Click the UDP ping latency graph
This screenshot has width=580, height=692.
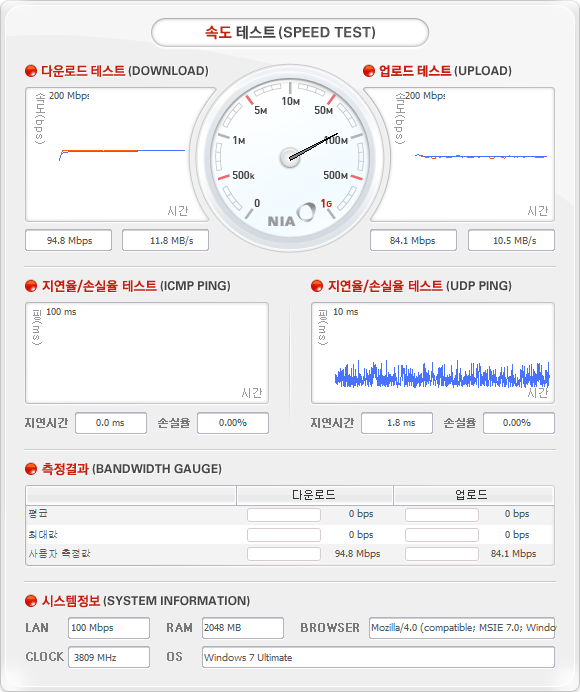click(x=433, y=353)
